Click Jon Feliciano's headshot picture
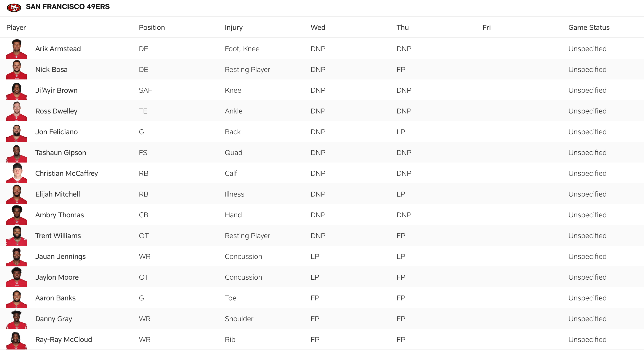 tap(17, 132)
